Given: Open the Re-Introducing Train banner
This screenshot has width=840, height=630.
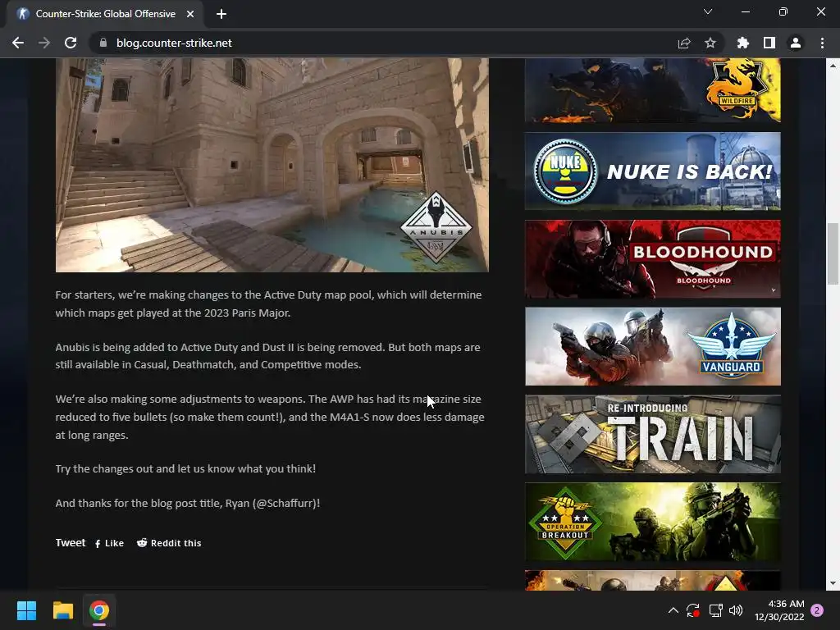Looking at the screenshot, I should [x=652, y=434].
